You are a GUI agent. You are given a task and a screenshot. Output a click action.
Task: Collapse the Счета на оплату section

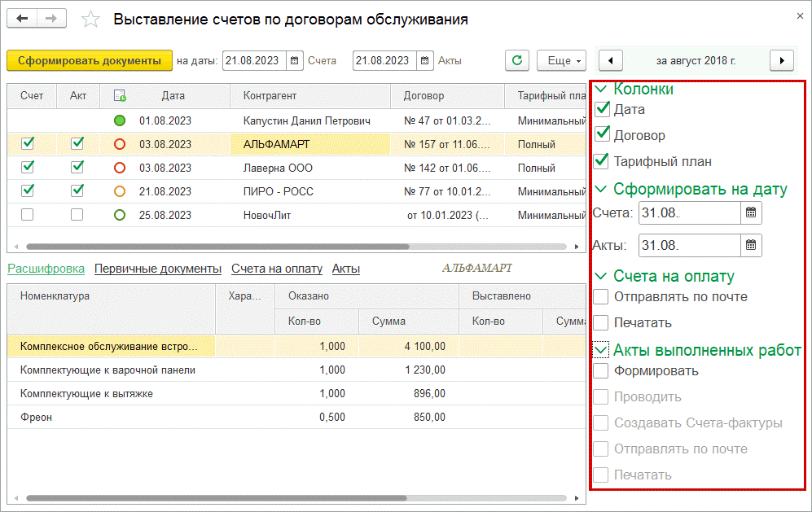(601, 276)
